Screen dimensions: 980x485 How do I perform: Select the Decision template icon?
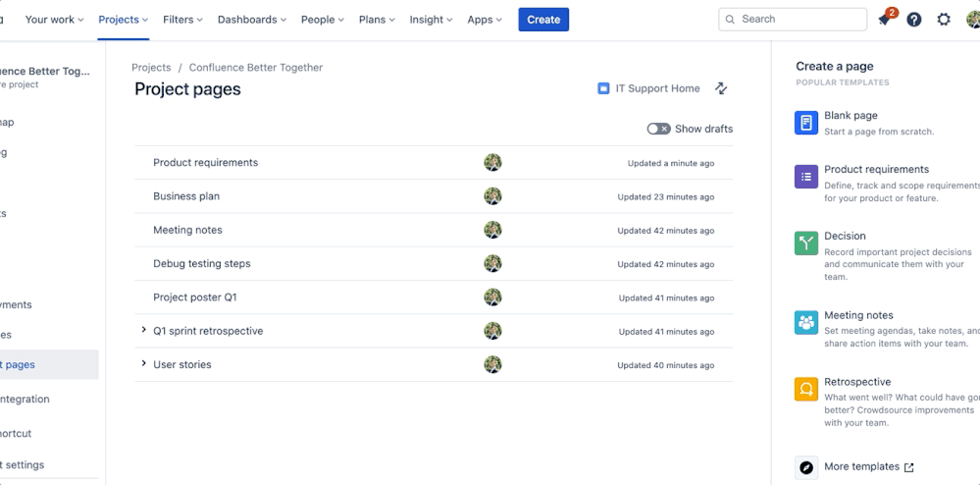tap(806, 242)
